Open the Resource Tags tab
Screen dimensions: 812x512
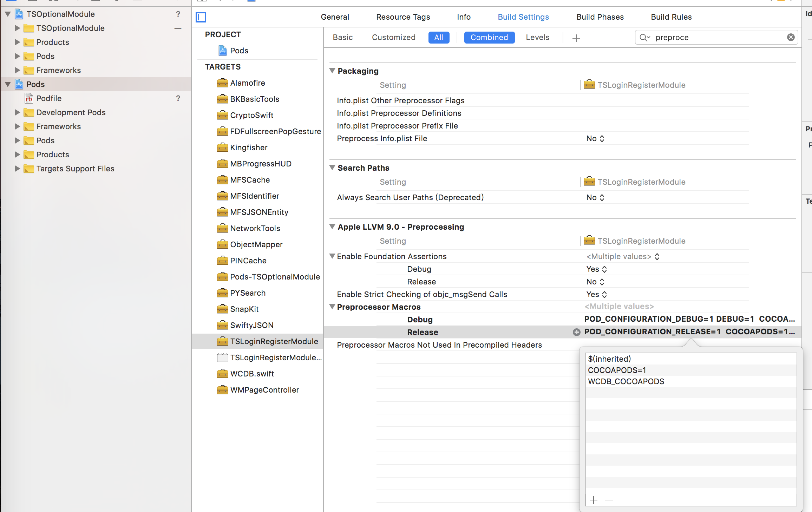point(403,17)
